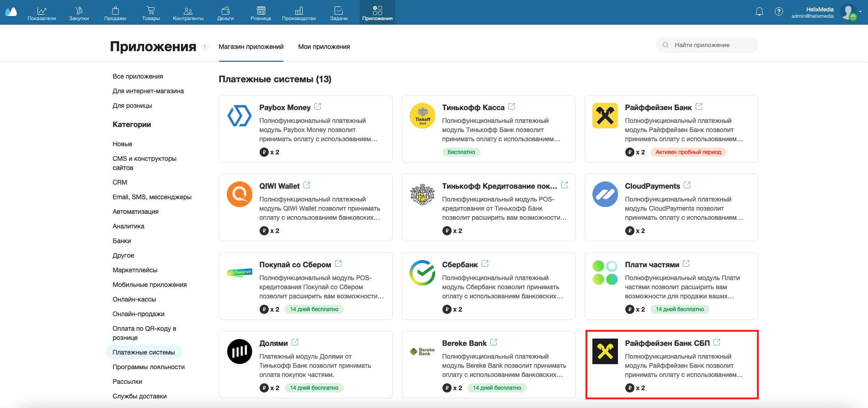This screenshot has width=868, height=408.
Task: Open external link icon next to Райффайзен Банк СБП
Action: coord(717,342)
